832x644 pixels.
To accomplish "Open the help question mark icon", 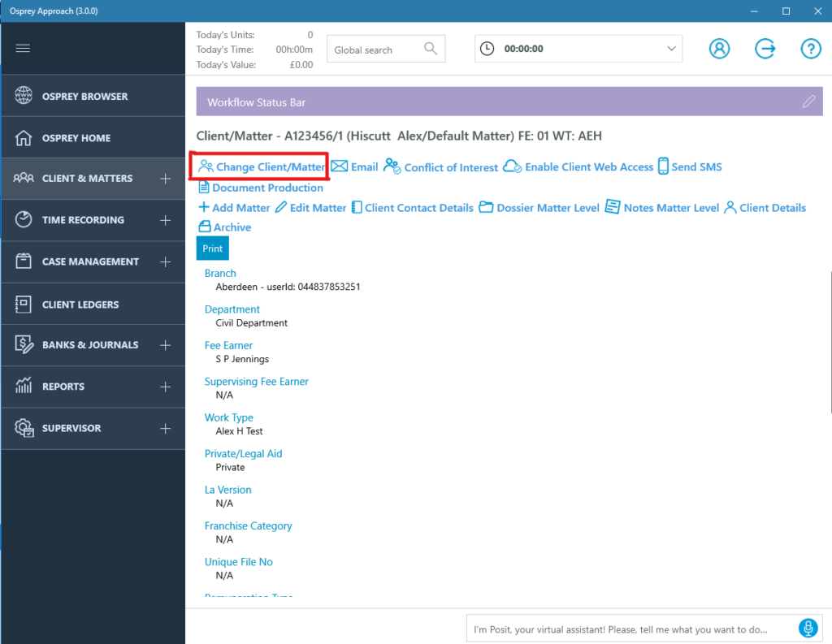I will click(811, 49).
